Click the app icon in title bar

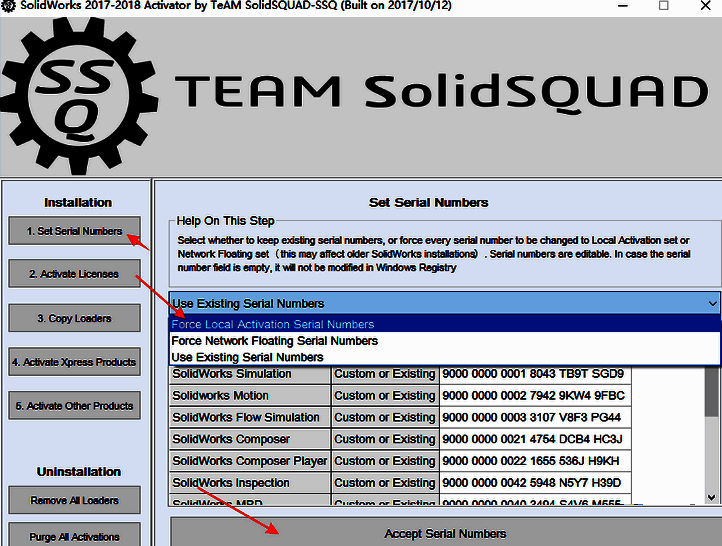[9, 5]
